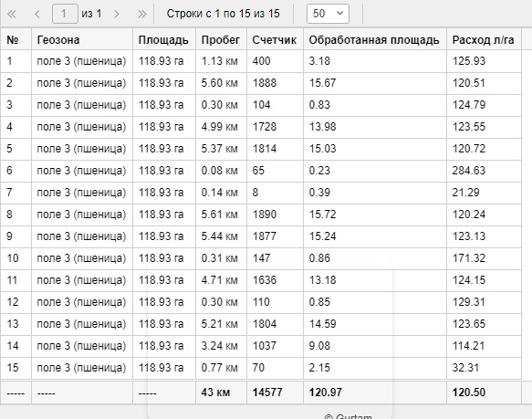Click the Пробег column header
This screenshot has width=532, height=419.
[x=221, y=40]
